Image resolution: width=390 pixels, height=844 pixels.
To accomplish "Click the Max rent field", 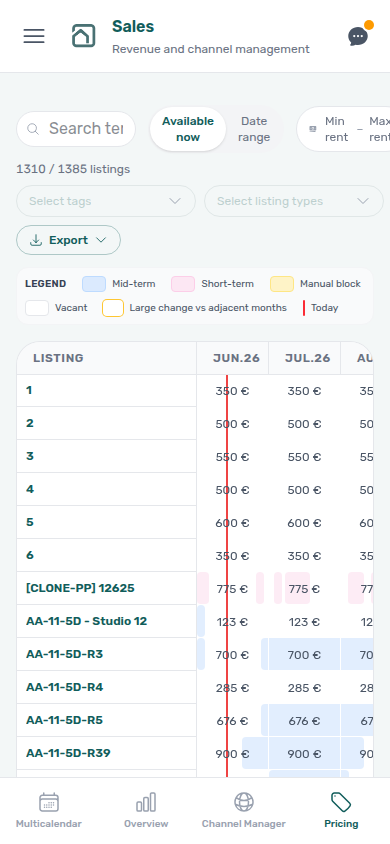I will tap(379, 129).
